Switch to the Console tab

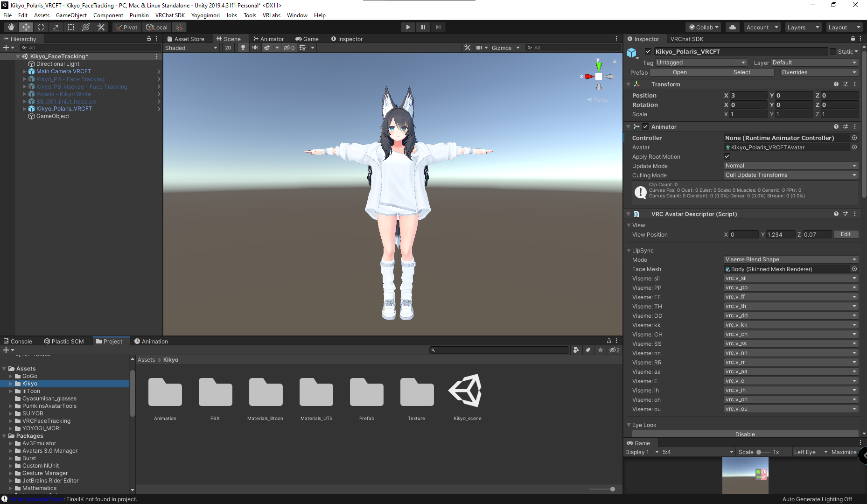tap(18, 341)
